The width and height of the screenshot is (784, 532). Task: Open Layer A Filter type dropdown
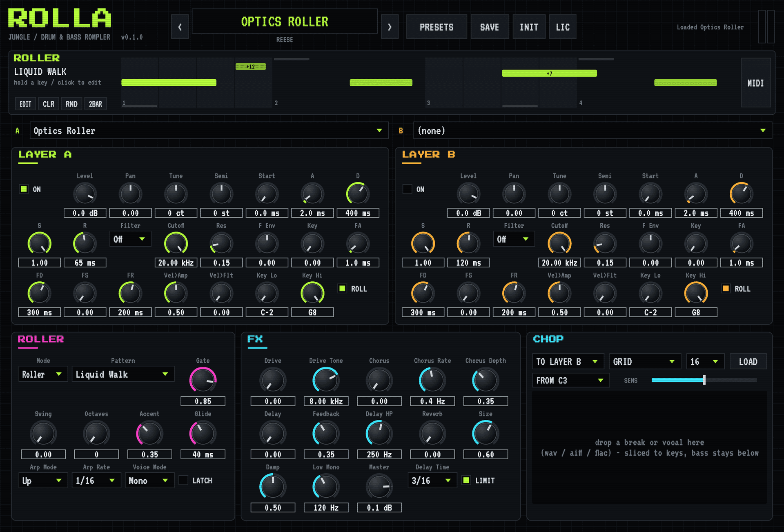(130, 239)
